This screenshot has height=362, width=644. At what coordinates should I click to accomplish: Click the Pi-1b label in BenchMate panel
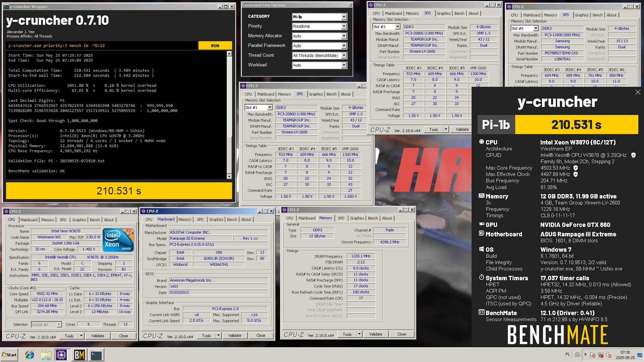[496, 125]
